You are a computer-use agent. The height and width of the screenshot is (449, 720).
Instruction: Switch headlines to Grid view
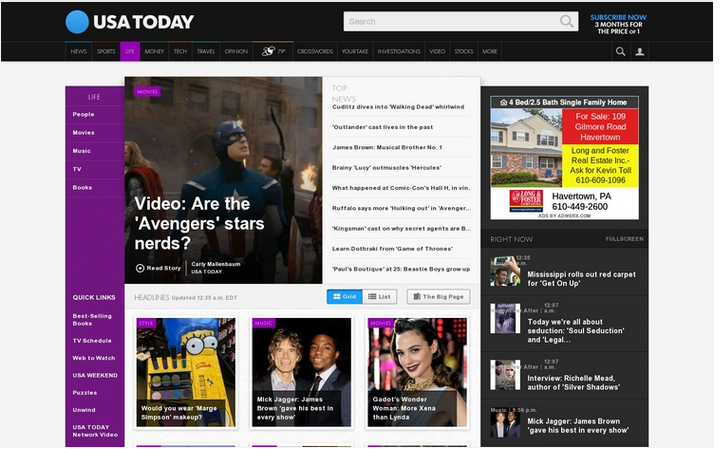click(345, 297)
